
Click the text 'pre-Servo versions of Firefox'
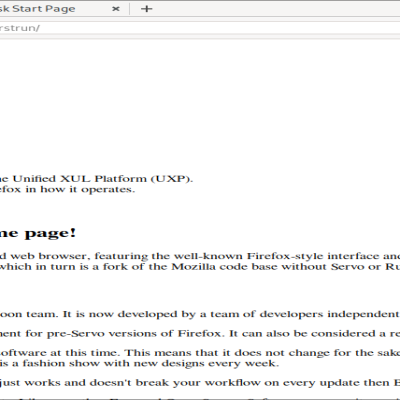[x=134, y=334]
